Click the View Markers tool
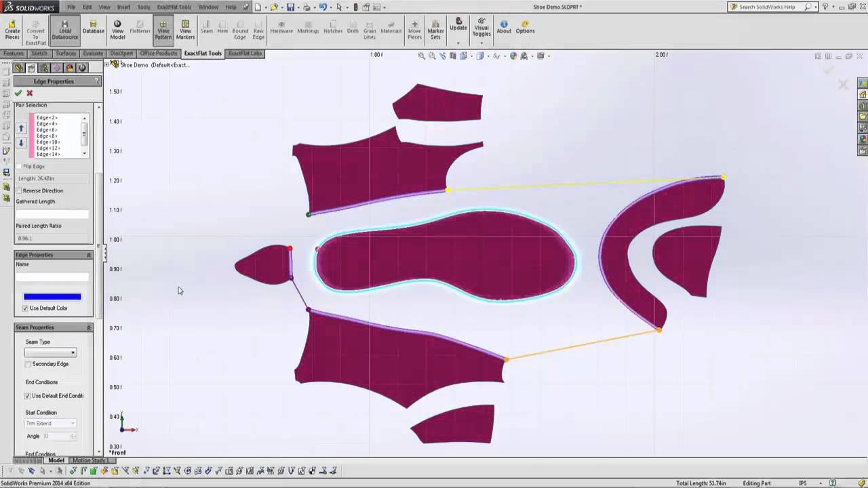Screen dimensions: 868x488 coord(185,30)
